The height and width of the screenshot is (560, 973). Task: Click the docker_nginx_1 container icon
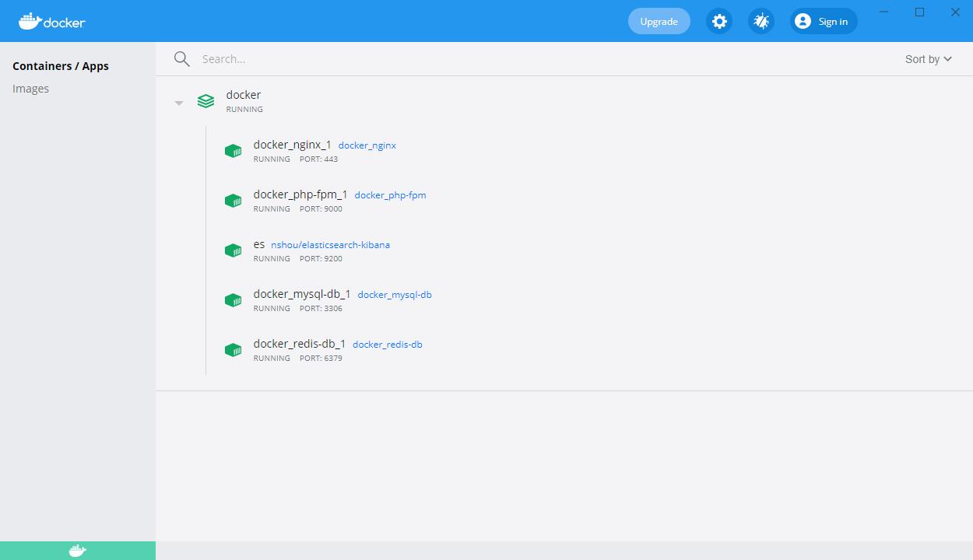(x=233, y=151)
